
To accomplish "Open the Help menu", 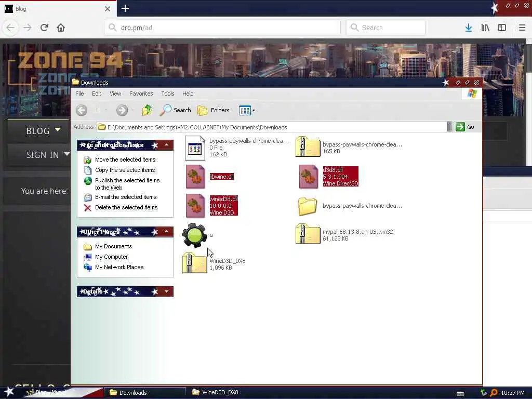I will (x=188, y=94).
